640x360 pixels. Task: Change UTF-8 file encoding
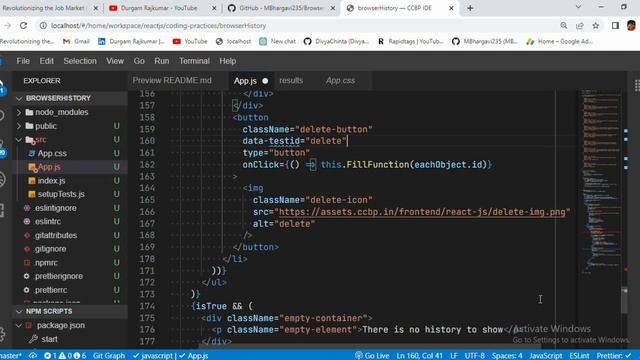coord(475,356)
